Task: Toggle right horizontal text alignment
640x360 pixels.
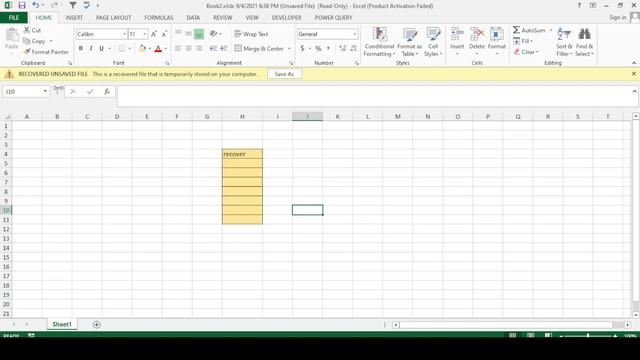Action: point(199,48)
